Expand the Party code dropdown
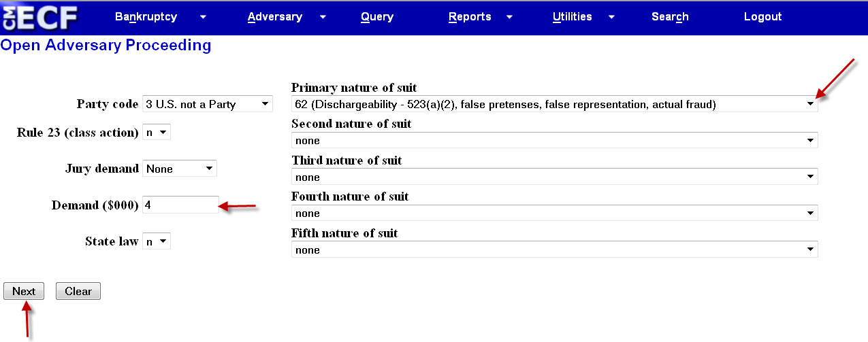 pyautogui.click(x=207, y=104)
